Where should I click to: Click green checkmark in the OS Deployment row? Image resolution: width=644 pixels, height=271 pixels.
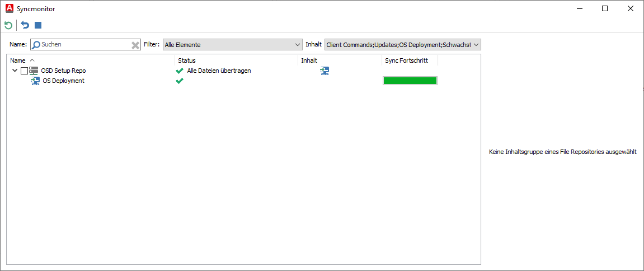point(180,81)
